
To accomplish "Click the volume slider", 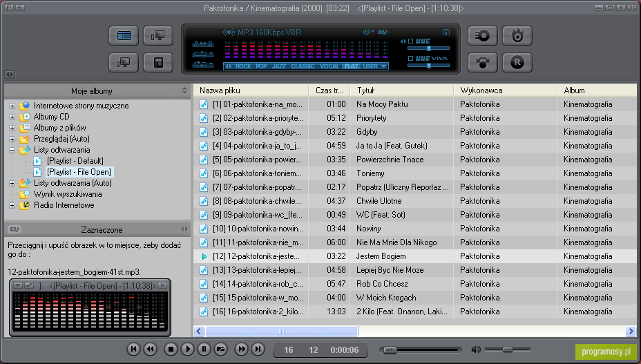I will point(507,349).
